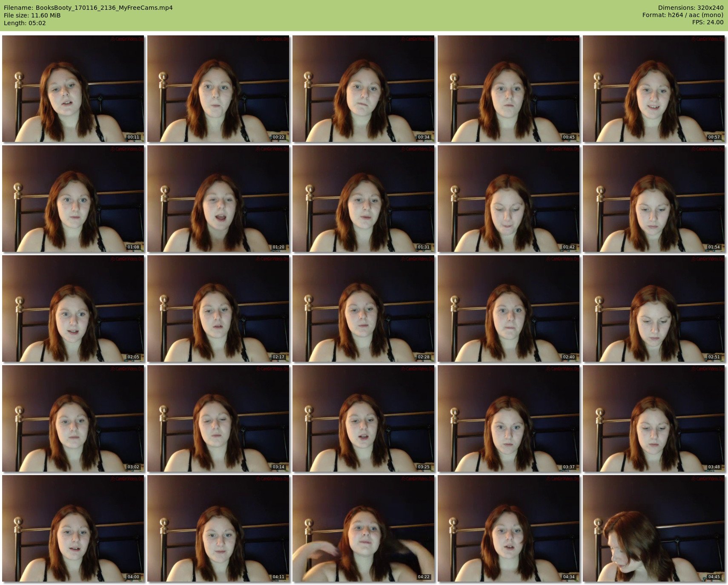The height and width of the screenshot is (585, 728).
Task: Click the Filename line in the header
Action: [x=88, y=8]
